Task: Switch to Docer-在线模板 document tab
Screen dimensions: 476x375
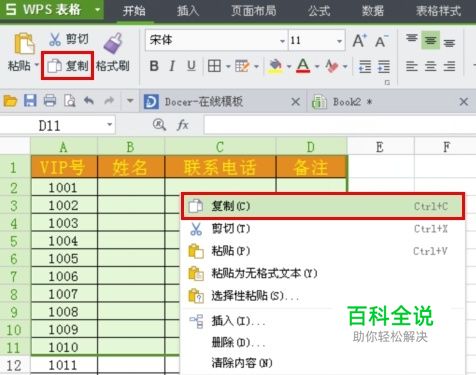Action: pos(203,102)
